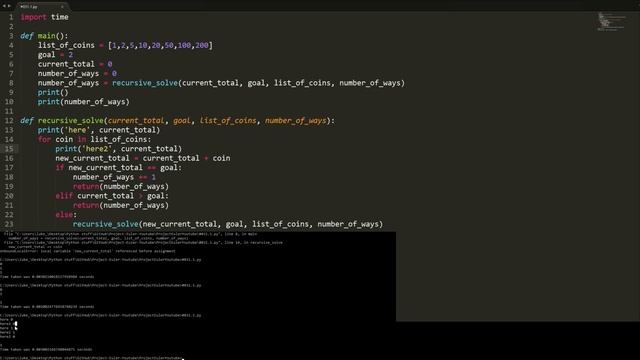
Task: Click the value 50 in the coins list
Action: [169, 45]
